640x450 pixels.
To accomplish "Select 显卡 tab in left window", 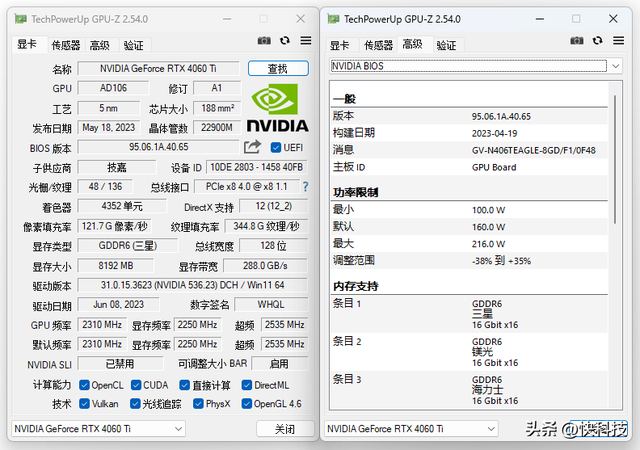I will click(x=27, y=44).
